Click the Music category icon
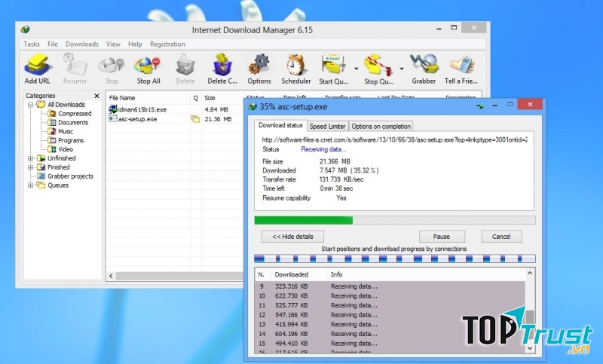603x364 pixels. pos(51,131)
